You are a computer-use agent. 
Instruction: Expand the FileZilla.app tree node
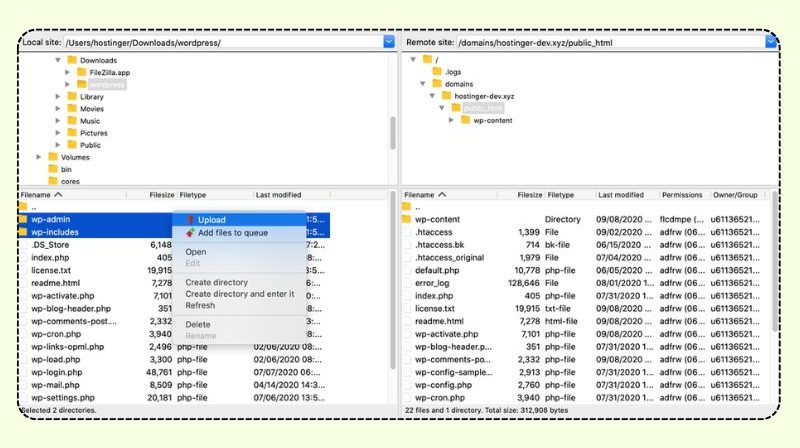click(67, 72)
